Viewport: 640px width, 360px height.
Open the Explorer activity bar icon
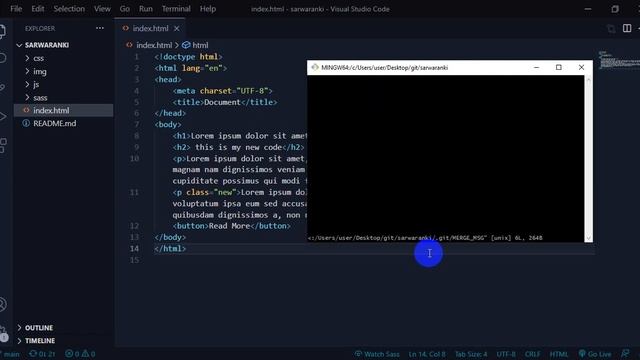(x=2, y=31)
